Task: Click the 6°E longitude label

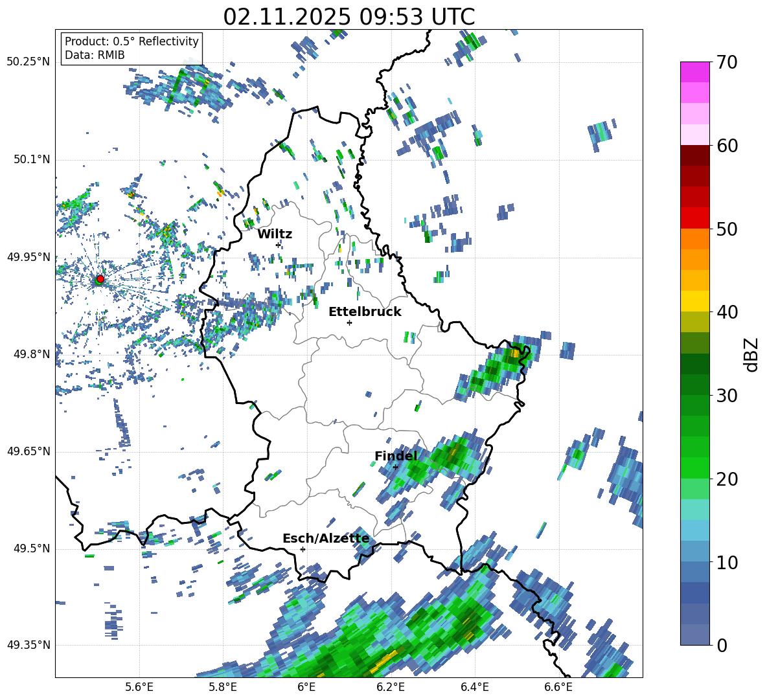Action: point(306,687)
